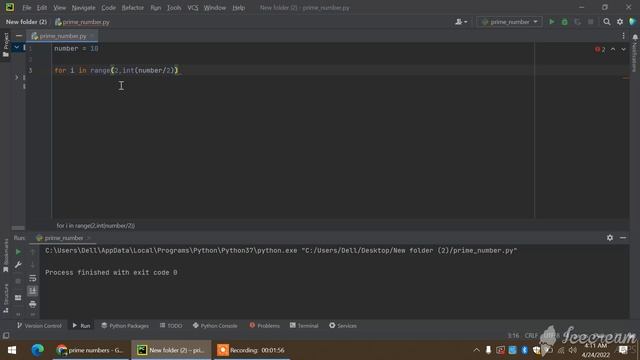Click the editor code line 'for i in range'
This screenshot has width=640, height=360.
pyautogui.click(x=116, y=70)
